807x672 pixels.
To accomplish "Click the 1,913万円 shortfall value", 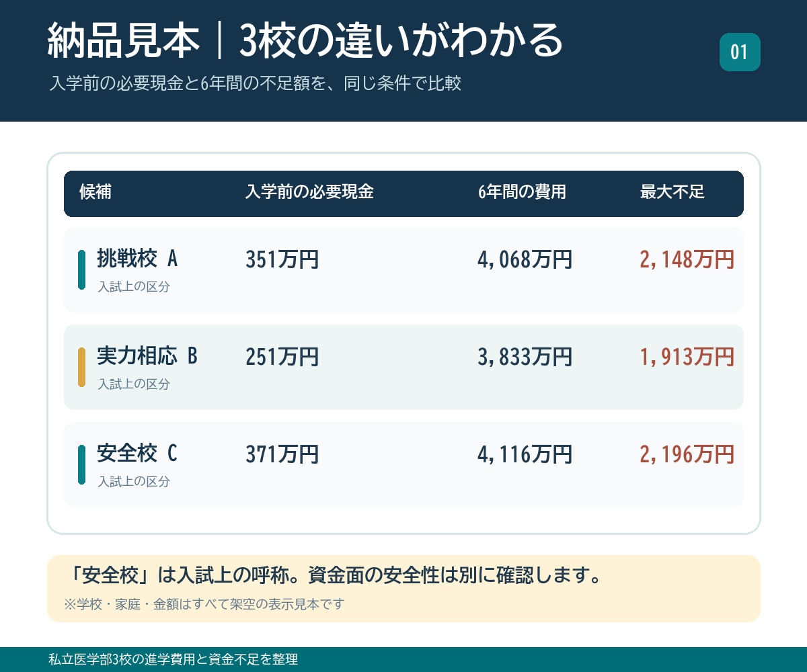I will [687, 357].
